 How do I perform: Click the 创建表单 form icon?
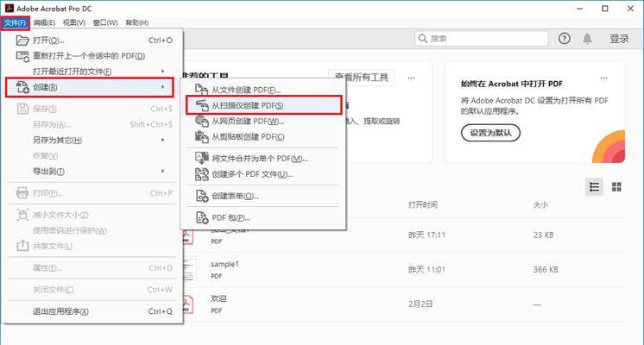(x=202, y=196)
